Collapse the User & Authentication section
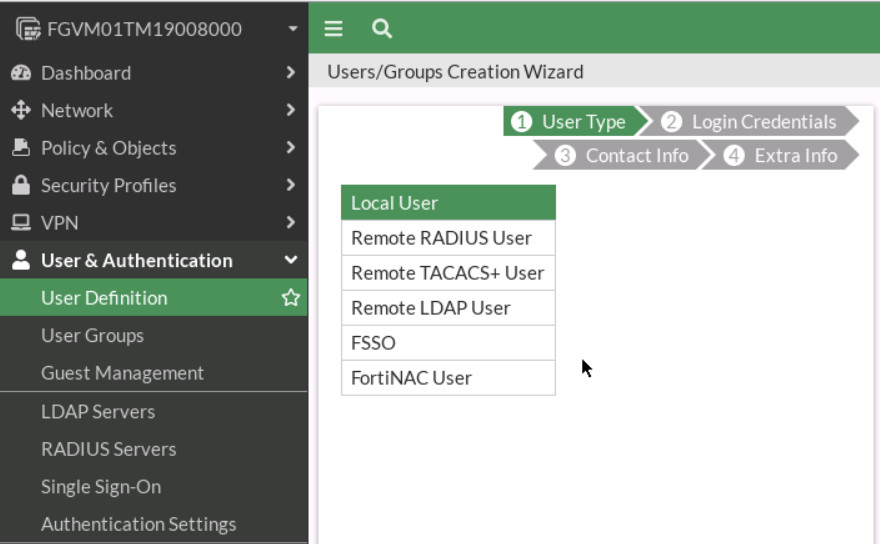The height and width of the screenshot is (544, 880). [x=290, y=260]
